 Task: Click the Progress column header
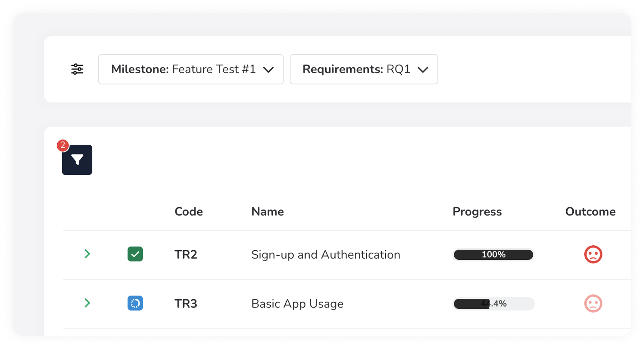click(x=477, y=211)
